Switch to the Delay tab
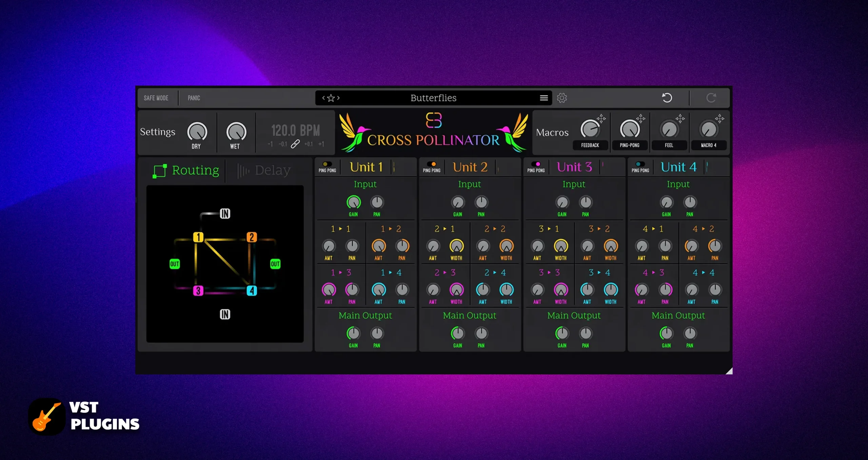This screenshot has height=460, width=868. coord(264,171)
